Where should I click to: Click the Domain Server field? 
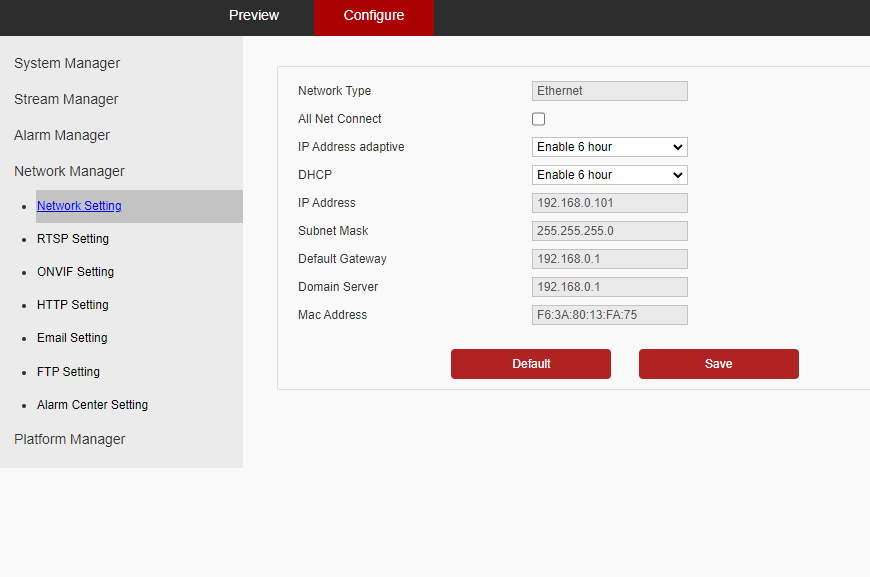coord(610,287)
